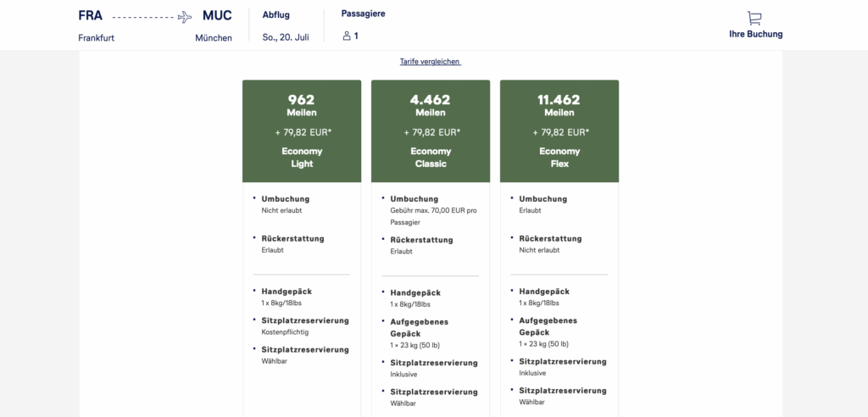The width and height of the screenshot is (868, 417).
Task: Click the MUC destination airport code
Action: [217, 15]
